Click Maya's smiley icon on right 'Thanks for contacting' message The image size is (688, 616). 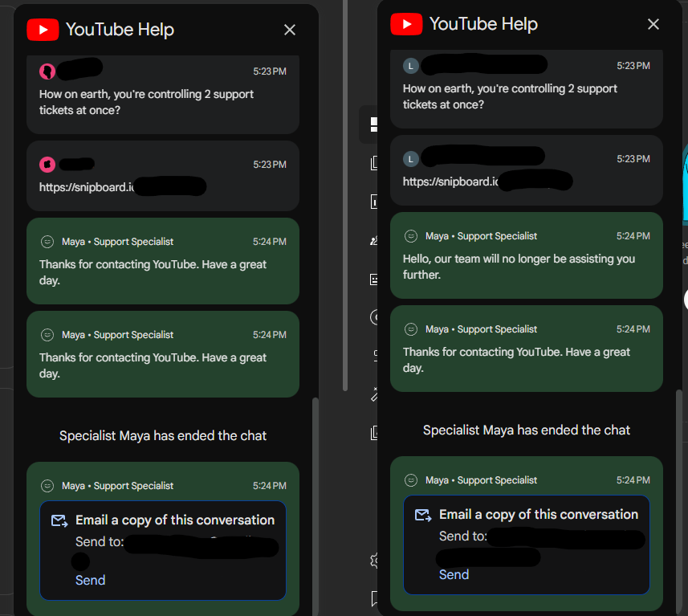pyautogui.click(x=411, y=329)
